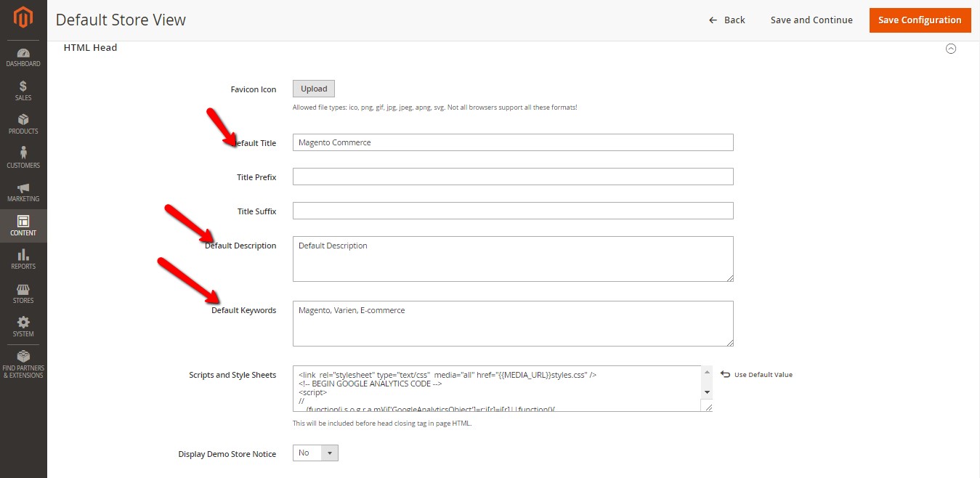980x478 pixels.
Task: Click the Save Configuration button
Action: 920,20
